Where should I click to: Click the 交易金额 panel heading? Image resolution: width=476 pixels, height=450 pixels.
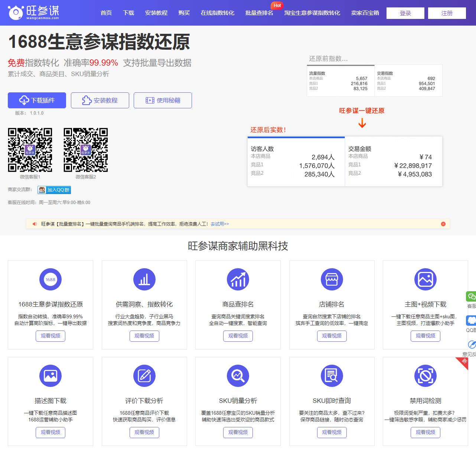(x=359, y=149)
